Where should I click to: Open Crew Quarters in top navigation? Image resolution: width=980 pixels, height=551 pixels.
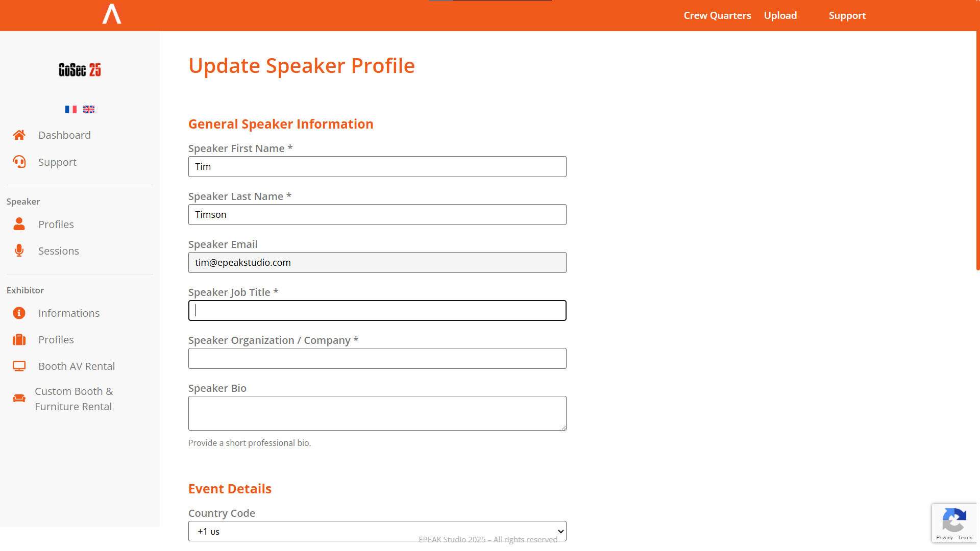click(x=717, y=15)
